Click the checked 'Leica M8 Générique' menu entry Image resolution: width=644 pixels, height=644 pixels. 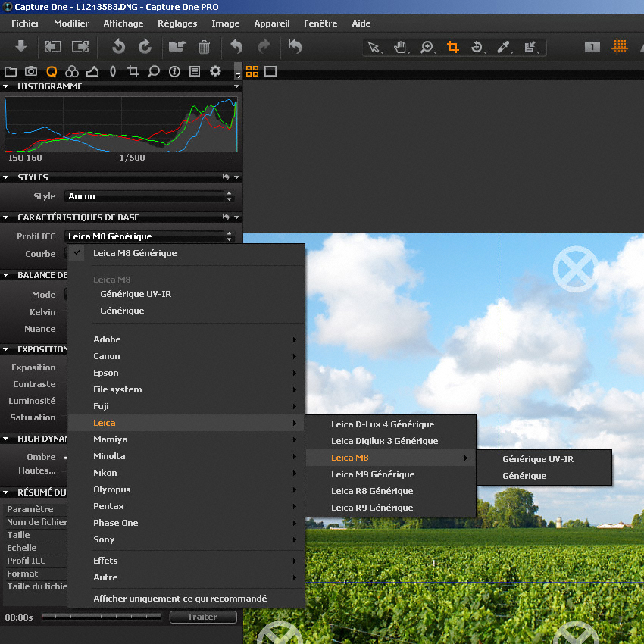pos(186,253)
